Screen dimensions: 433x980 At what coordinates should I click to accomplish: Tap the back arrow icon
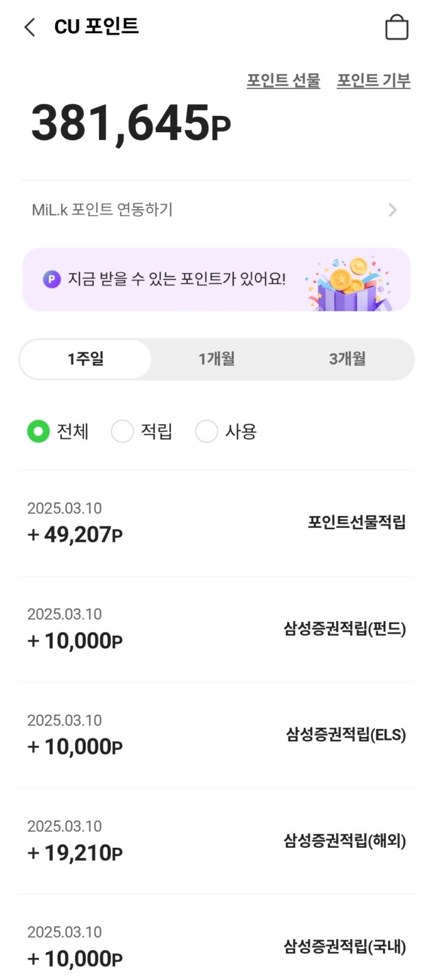(30, 27)
